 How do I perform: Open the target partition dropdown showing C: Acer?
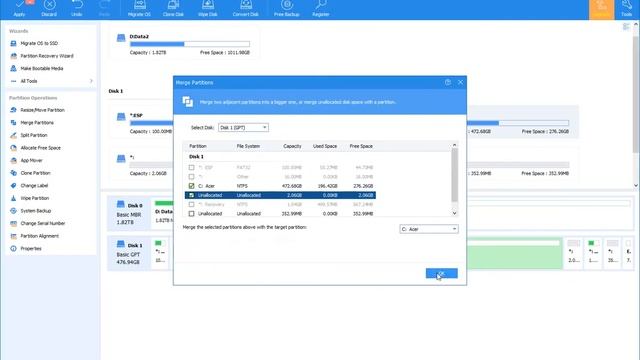click(429, 229)
